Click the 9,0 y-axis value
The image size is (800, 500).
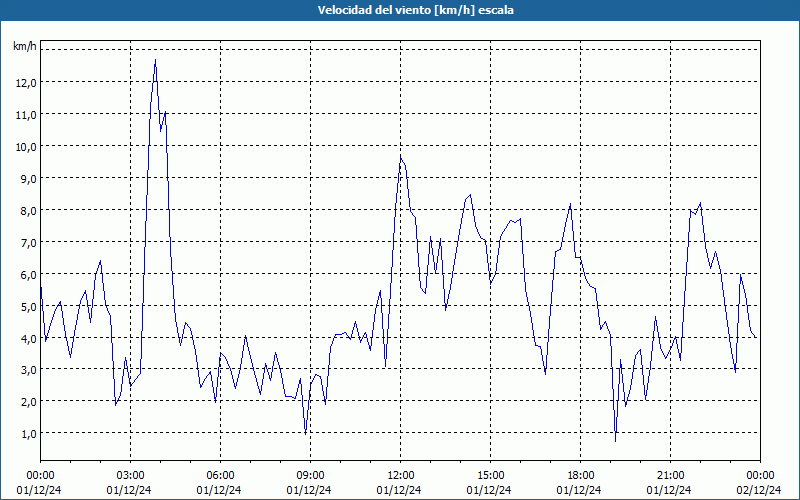coord(28,179)
